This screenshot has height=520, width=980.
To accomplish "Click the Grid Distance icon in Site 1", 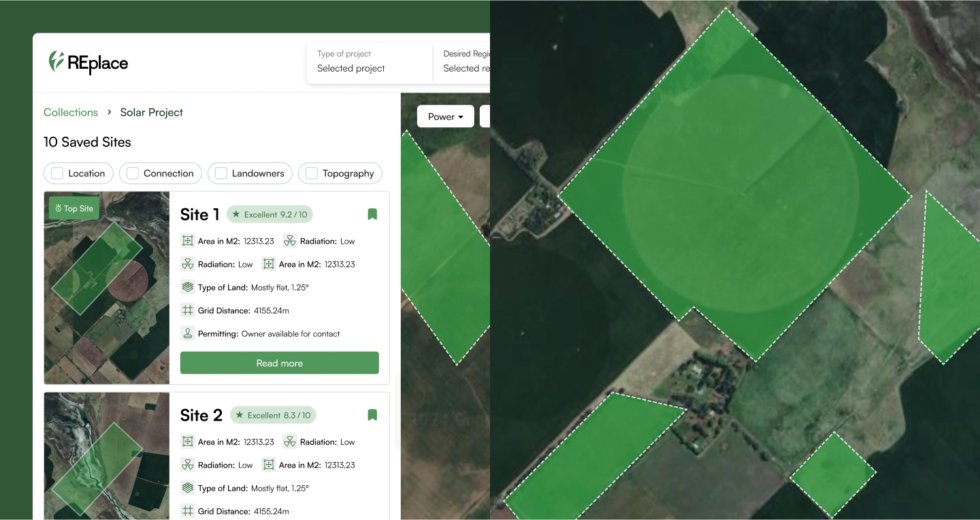I will (x=188, y=310).
